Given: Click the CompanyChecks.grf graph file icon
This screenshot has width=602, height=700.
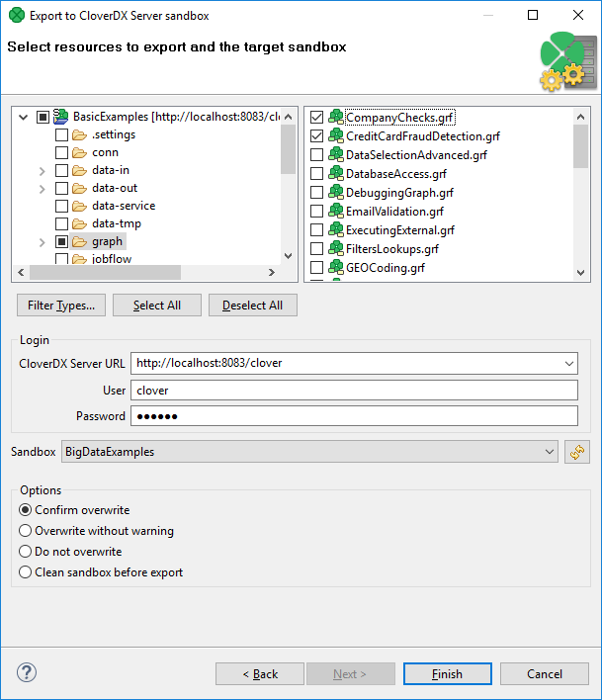Looking at the screenshot, I should click(x=335, y=118).
